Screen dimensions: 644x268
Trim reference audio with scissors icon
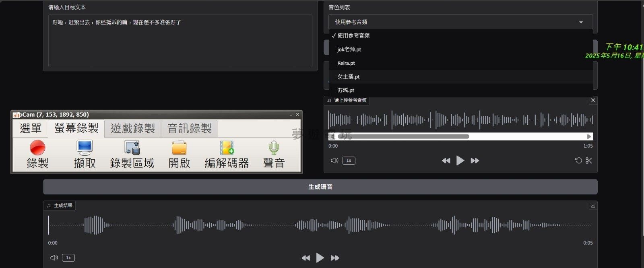coord(589,161)
